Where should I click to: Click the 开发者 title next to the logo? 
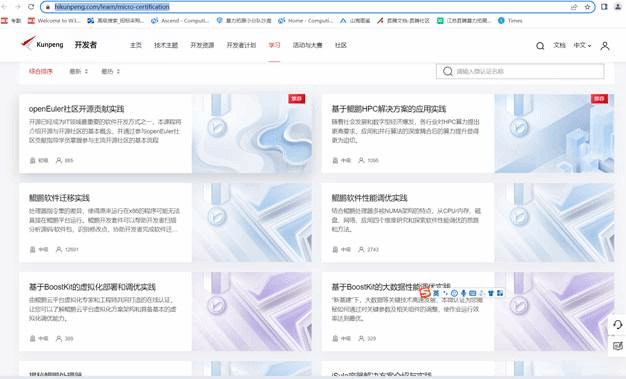pyautogui.click(x=86, y=45)
